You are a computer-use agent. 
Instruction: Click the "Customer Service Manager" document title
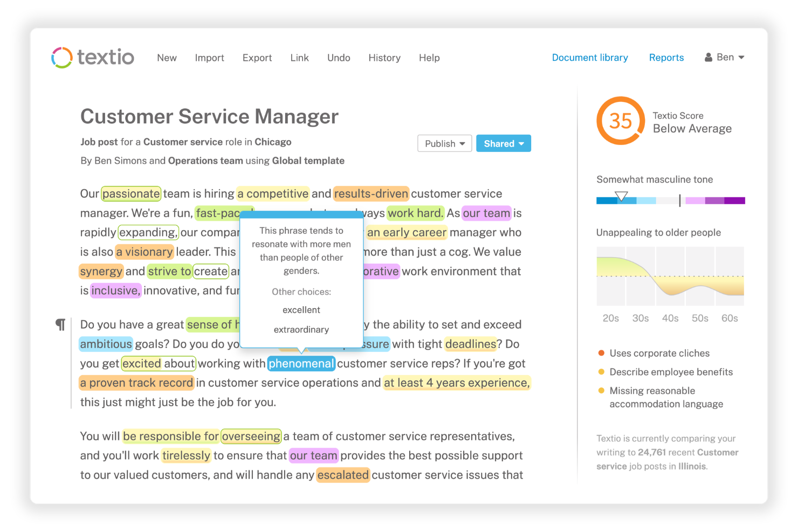[x=210, y=116]
